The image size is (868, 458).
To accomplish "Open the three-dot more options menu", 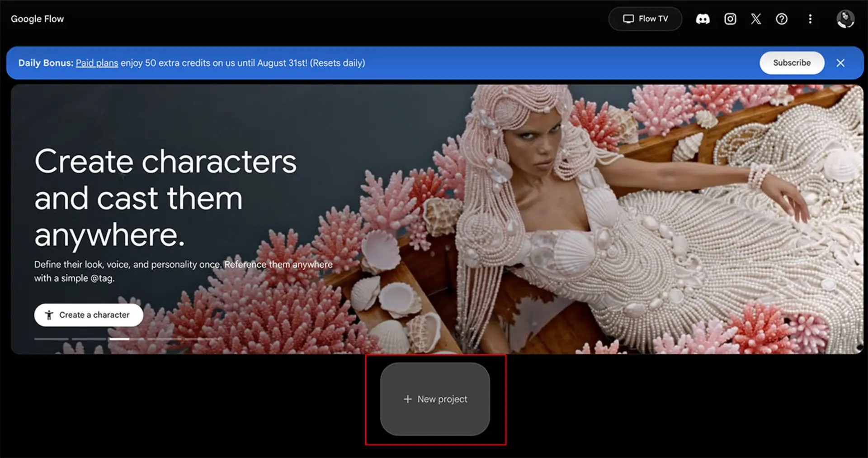I will pos(810,19).
